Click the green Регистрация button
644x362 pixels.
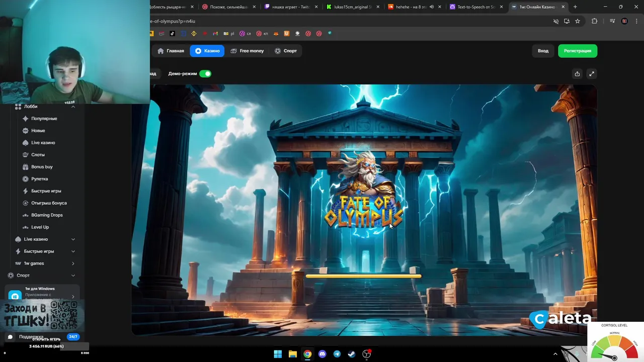pos(577,51)
